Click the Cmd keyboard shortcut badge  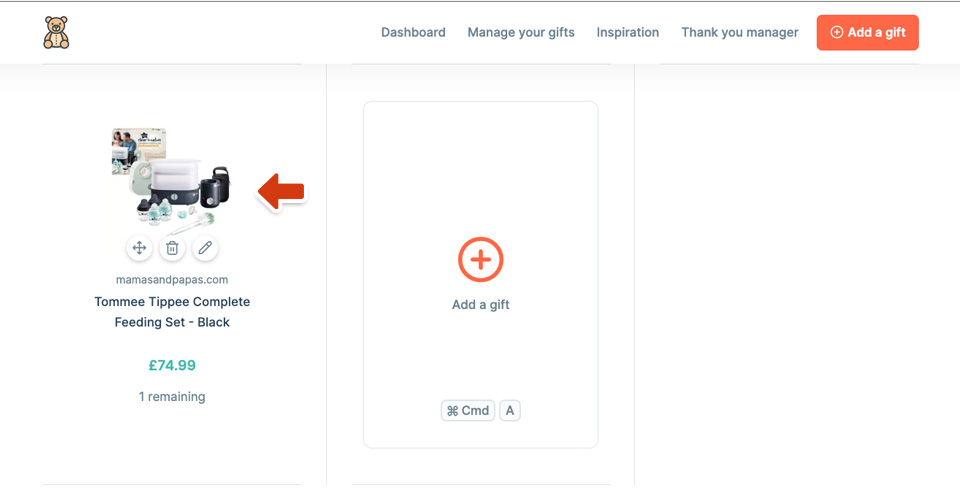[468, 410]
